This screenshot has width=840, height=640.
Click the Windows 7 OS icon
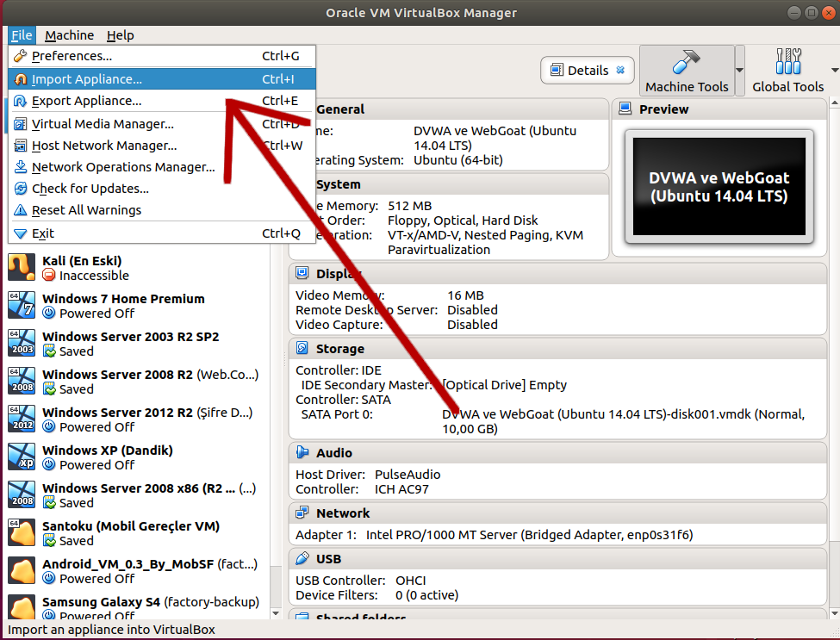[x=22, y=305]
